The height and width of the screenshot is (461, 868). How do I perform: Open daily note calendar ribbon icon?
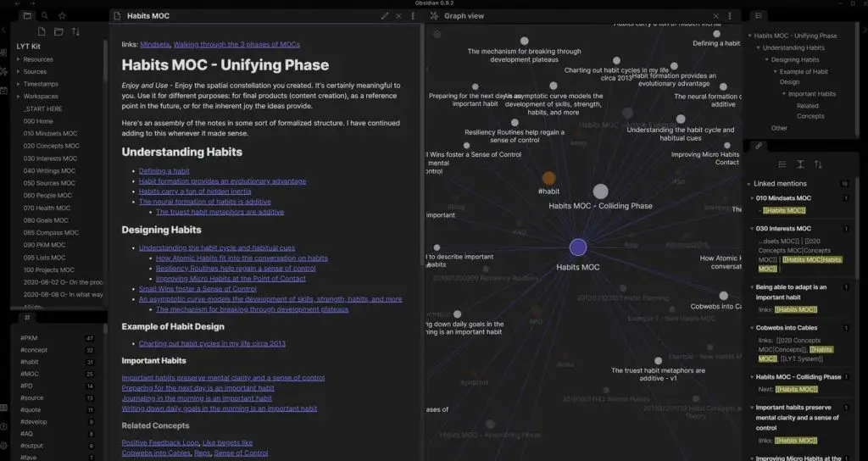point(4,90)
